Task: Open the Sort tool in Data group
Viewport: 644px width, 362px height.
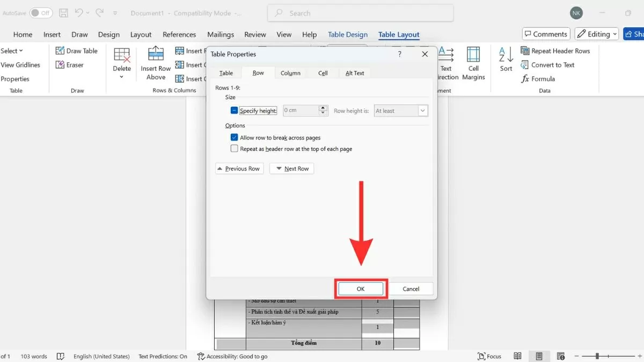Action: click(506, 59)
